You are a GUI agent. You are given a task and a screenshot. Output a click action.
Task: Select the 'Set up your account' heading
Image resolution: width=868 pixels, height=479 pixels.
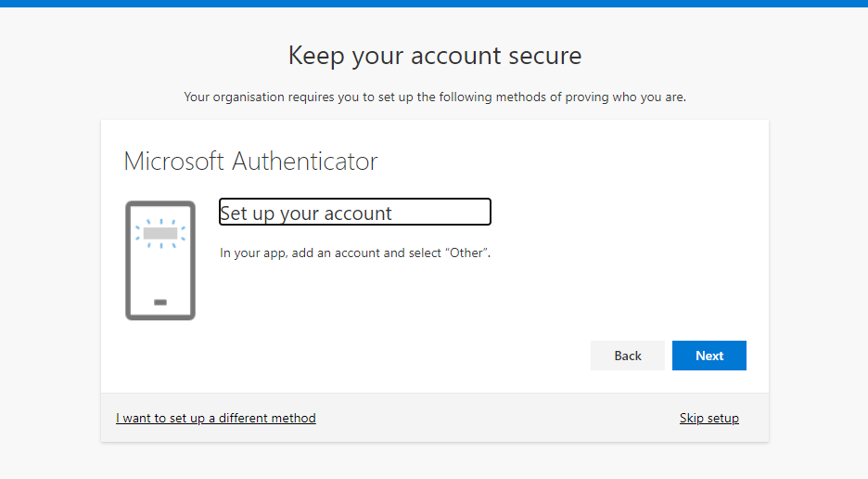click(355, 212)
